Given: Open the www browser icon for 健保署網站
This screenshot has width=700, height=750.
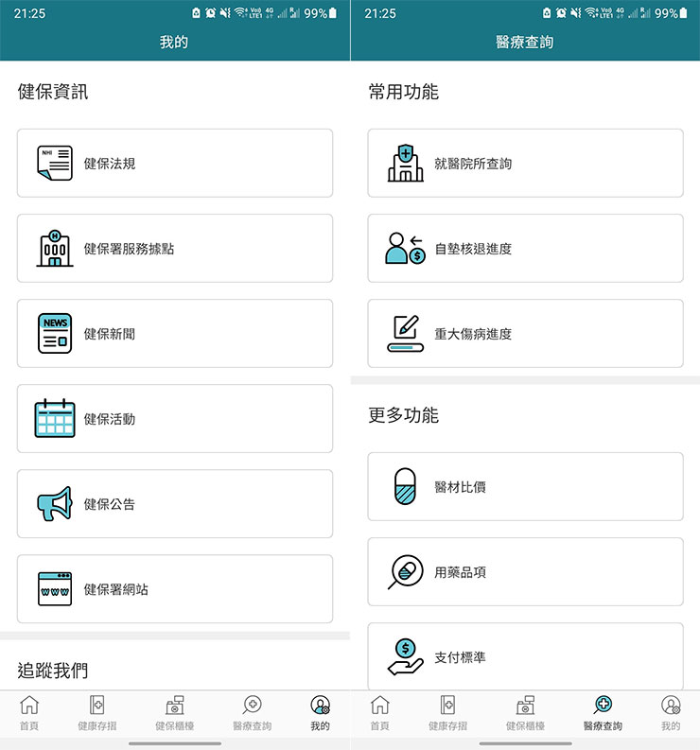Looking at the screenshot, I should pyautogui.click(x=55, y=588).
